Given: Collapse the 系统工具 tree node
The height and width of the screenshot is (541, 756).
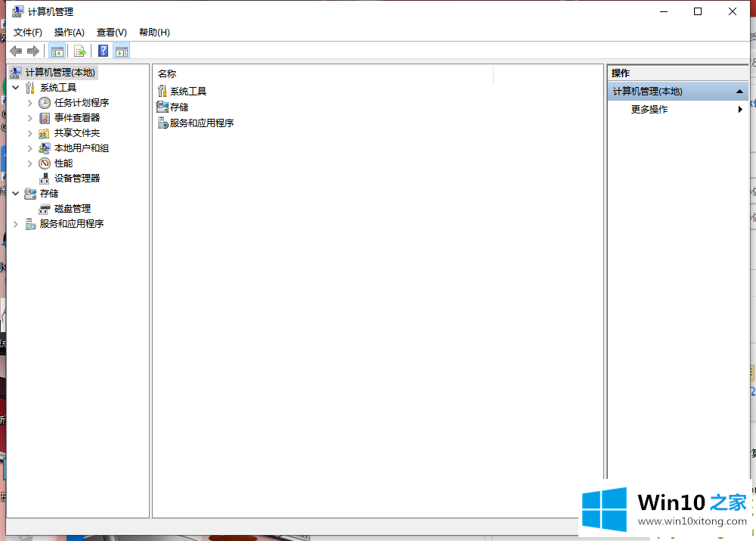Looking at the screenshot, I should click(x=15, y=87).
